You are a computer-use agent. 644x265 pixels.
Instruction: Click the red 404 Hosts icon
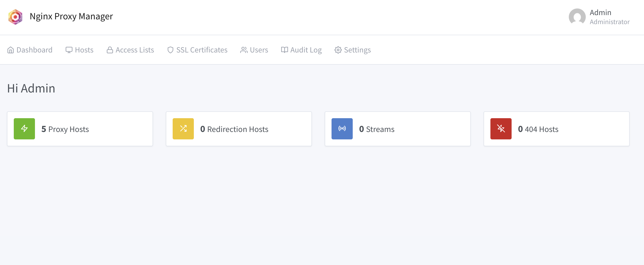click(x=500, y=129)
